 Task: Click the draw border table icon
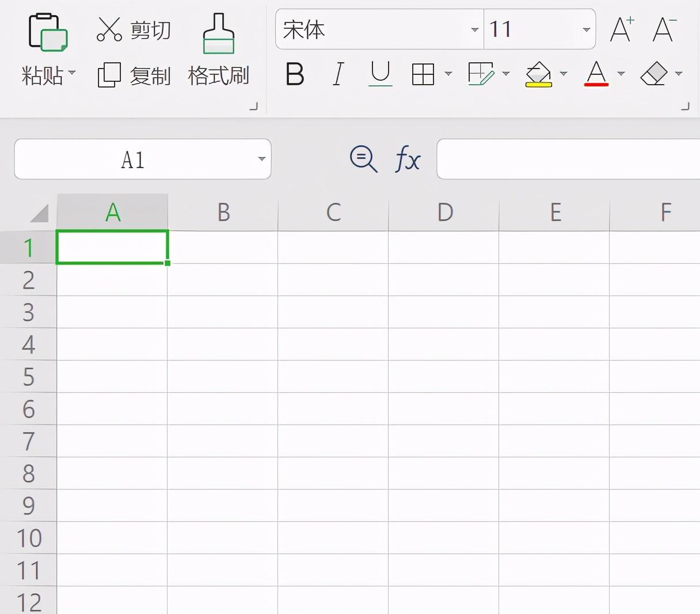(x=481, y=74)
